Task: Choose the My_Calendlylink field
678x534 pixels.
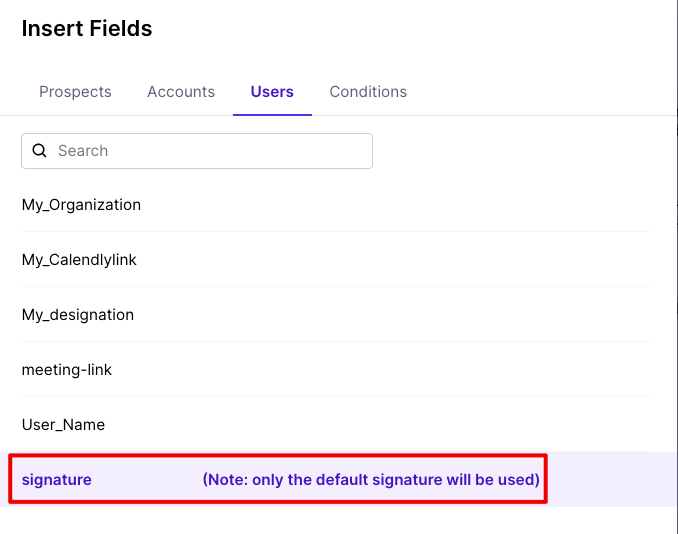Action: (x=79, y=260)
